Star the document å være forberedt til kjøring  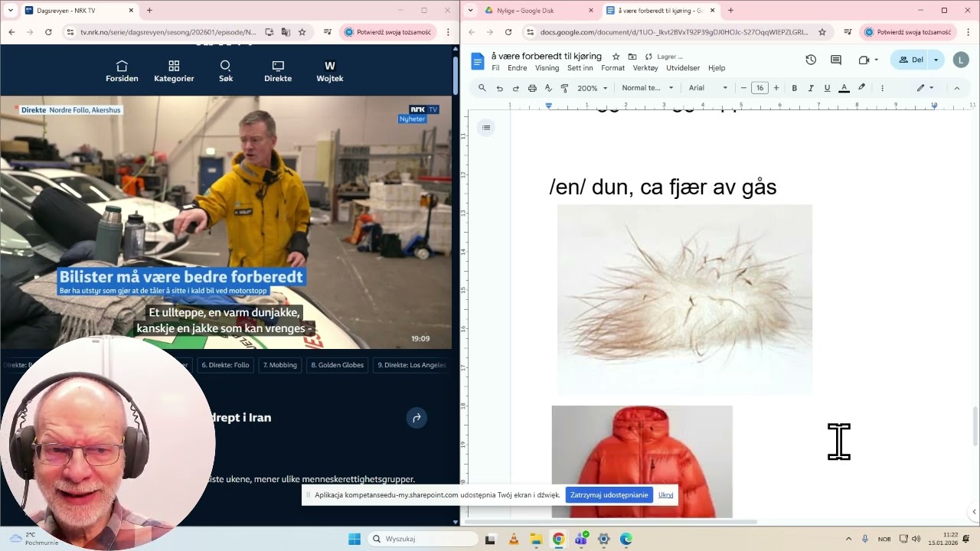[x=616, y=57]
